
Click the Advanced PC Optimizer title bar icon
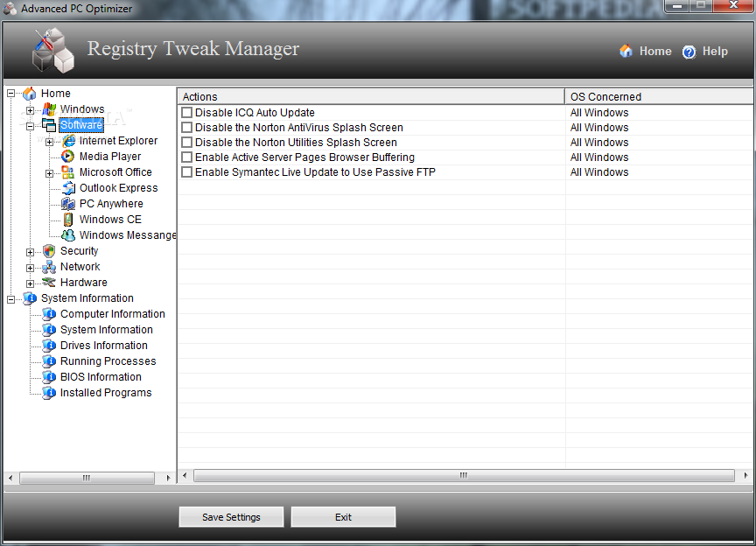click(10, 9)
